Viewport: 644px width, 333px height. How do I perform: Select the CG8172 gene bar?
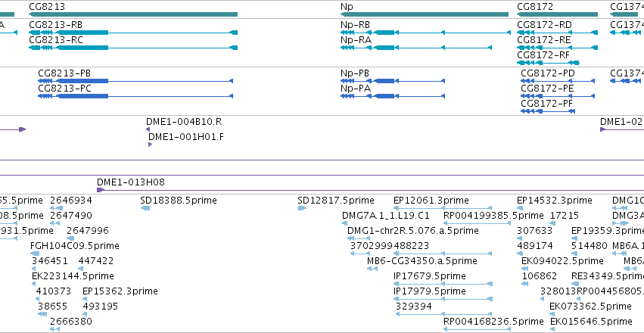557,14
